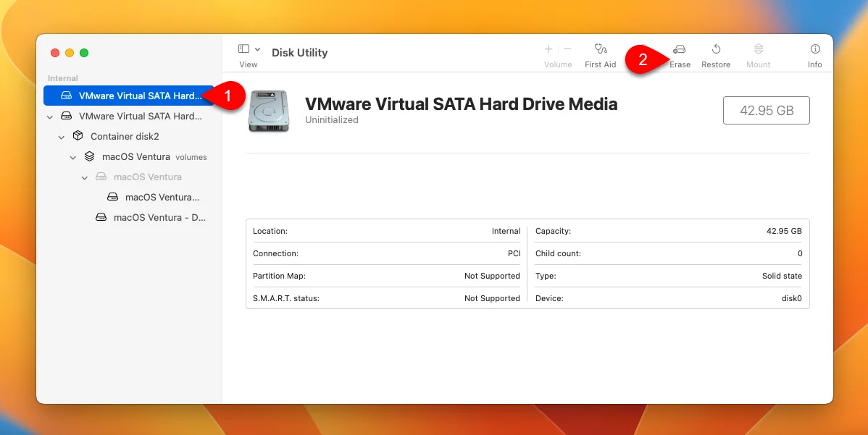The height and width of the screenshot is (435, 868).
Task: Select the greyed macOS Ventura volume
Action: [147, 177]
